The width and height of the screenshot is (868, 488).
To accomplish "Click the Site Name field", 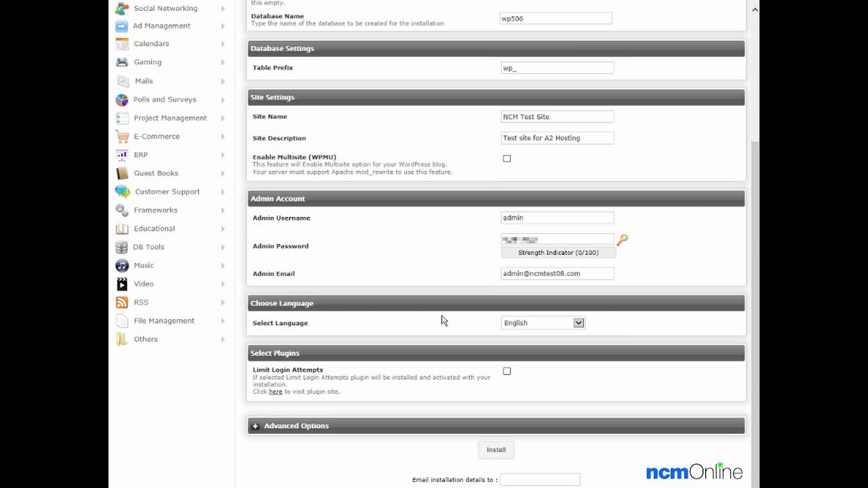I will coord(557,117).
